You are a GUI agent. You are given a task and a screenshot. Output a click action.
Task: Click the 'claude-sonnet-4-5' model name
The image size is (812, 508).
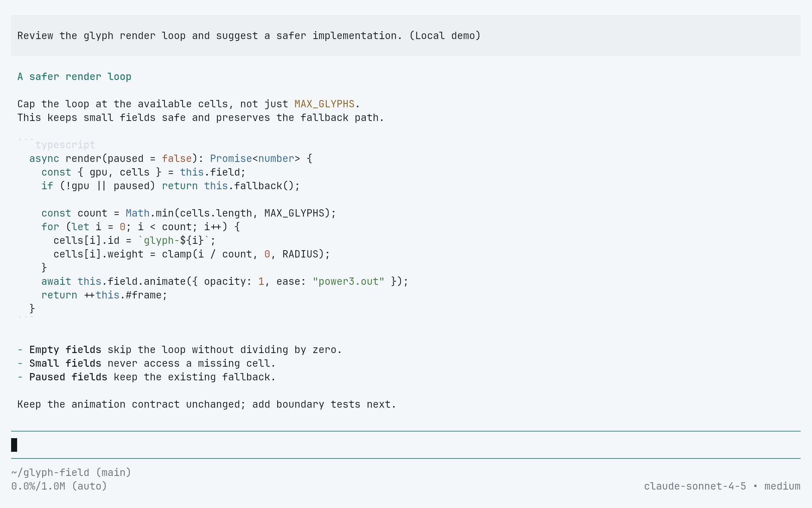click(695, 486)
